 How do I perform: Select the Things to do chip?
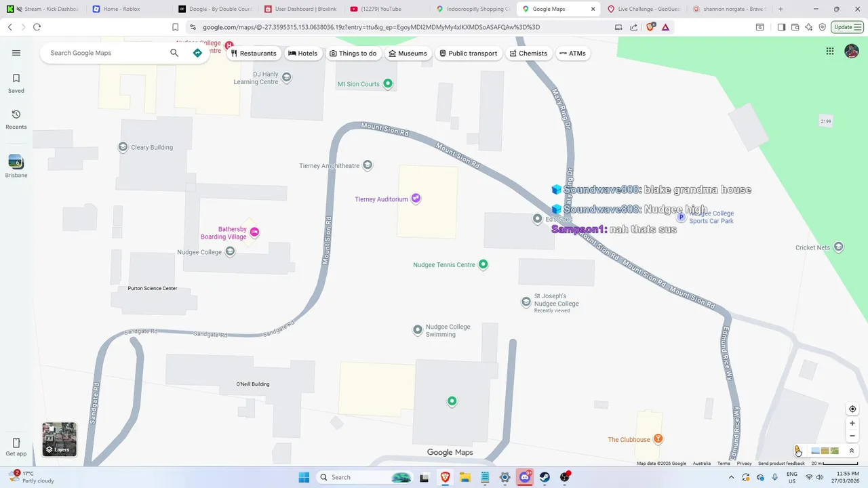point(353,54)
